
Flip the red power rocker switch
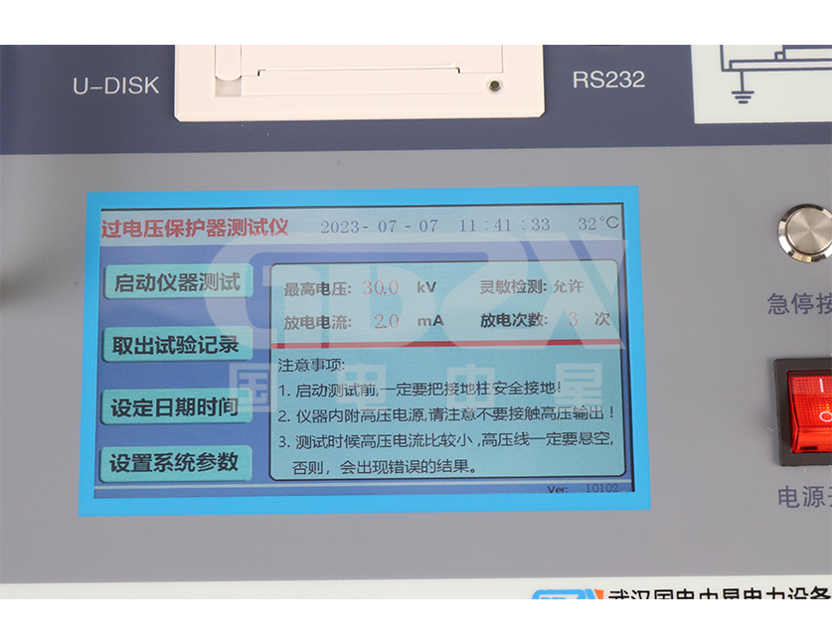pyautogui.click(x=807, y=409)
